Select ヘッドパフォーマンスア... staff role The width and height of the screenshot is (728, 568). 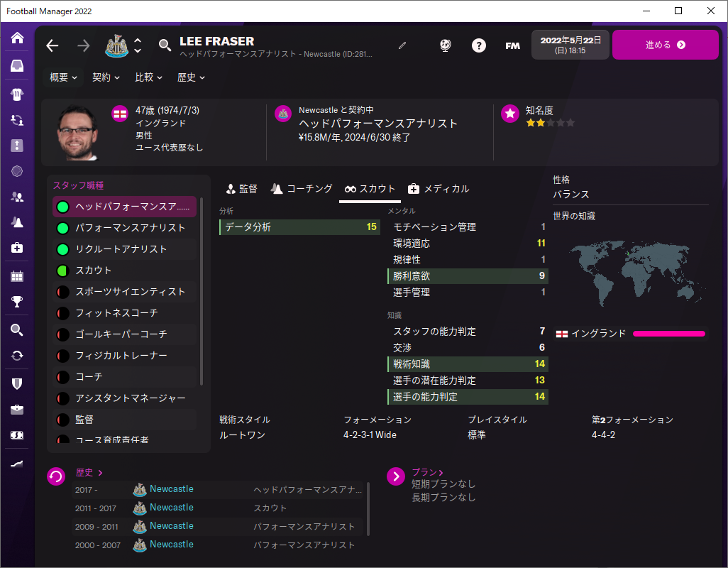coord(124,207)
